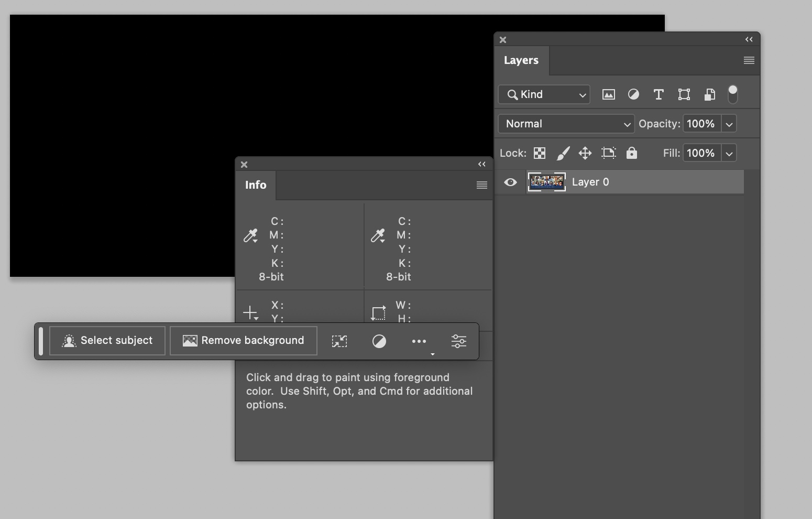812x519 pixels.
Task: Click the Remove background button
Action: pyautogui.click(x=243, y=340)
